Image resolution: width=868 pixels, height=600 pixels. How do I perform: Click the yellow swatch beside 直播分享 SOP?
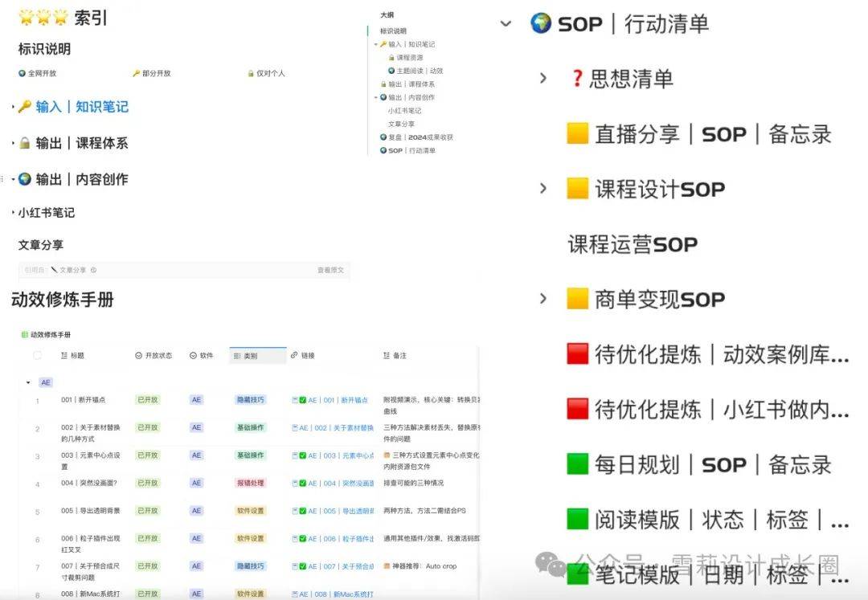tap(578, 134)
